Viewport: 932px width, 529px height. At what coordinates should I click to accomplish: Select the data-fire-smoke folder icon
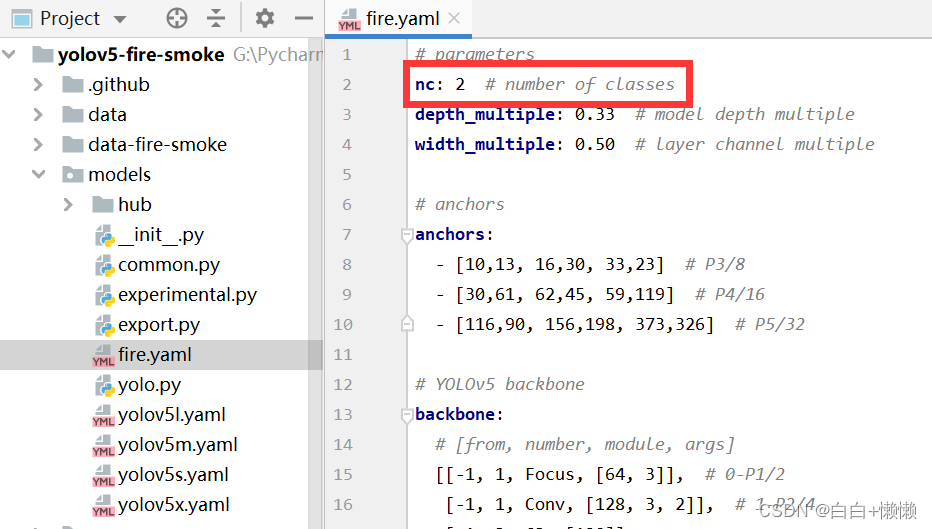[x=73, y=144]
